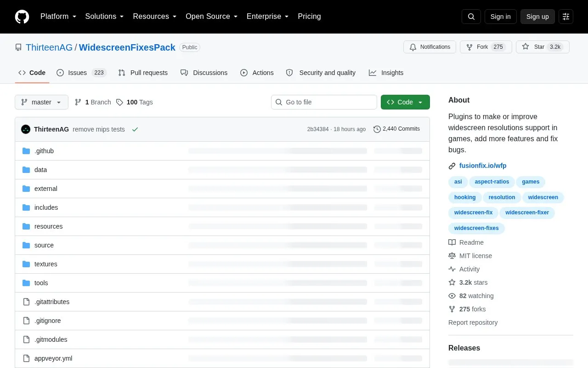Open the appearance settings icon button

(x=566, y=17)
